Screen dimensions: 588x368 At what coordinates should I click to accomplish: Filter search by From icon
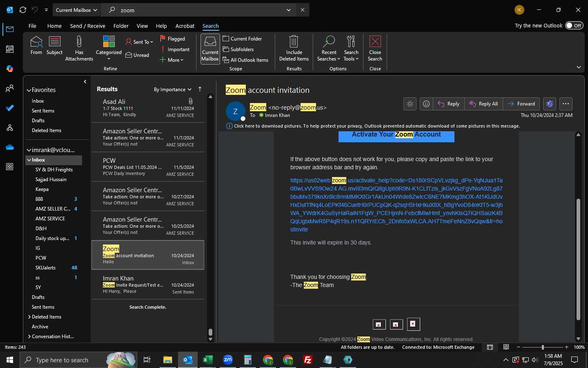(x=36, y=45)
